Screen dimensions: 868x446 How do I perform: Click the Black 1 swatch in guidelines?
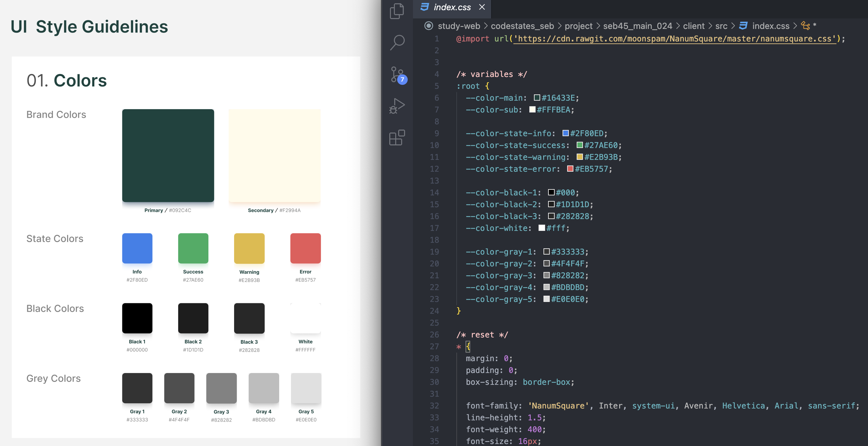[137, 318]
